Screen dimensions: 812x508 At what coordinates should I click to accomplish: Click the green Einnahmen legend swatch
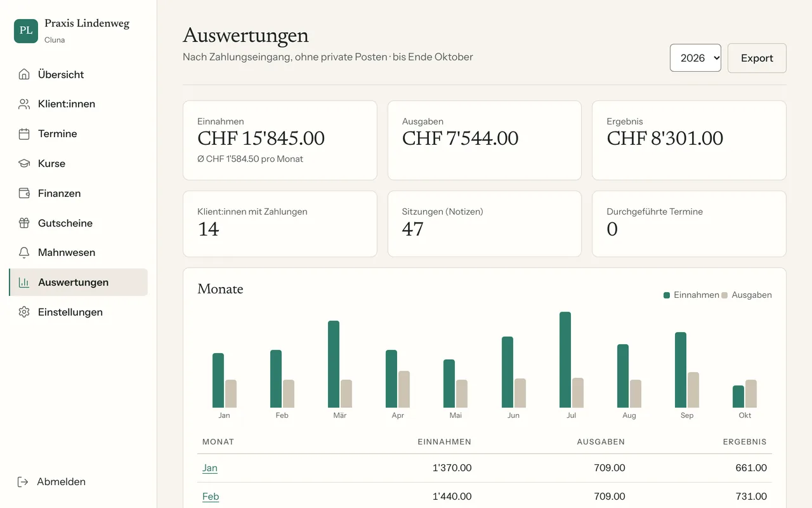tap(667, 295)
